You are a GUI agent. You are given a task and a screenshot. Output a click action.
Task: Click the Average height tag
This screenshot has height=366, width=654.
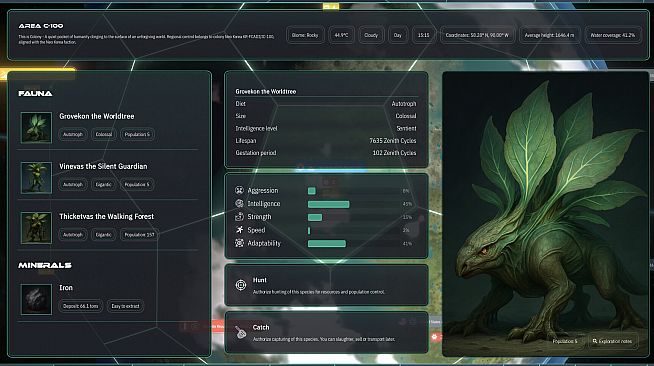(549, 35)
